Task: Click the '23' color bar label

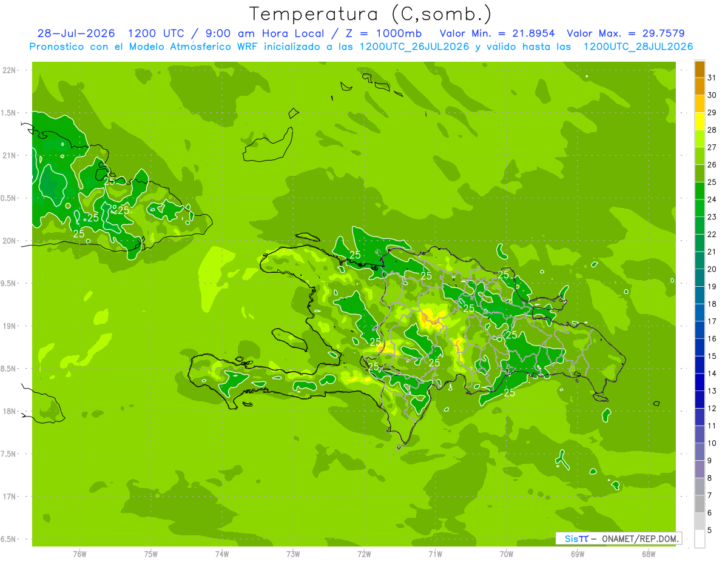Action: point(712,217)
